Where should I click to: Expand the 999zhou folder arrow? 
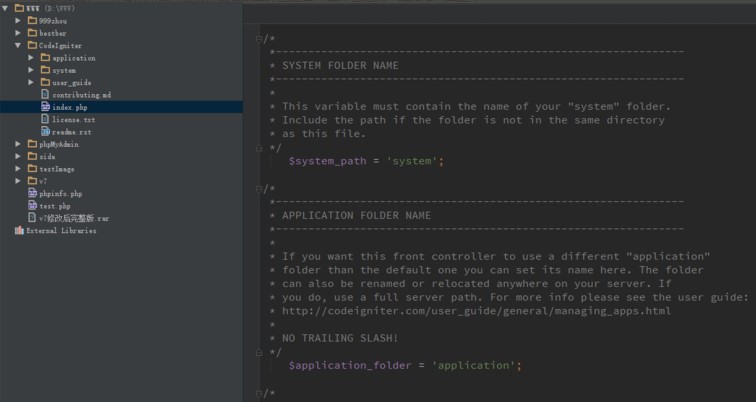coord(18,21)
